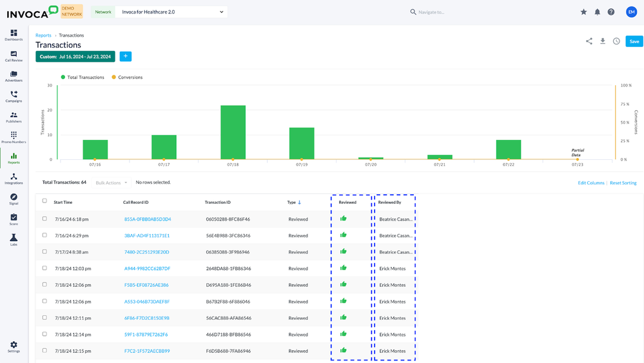Click the 07/19 bar in chart
Screen dimensions: 644x363
click(x=302, y=143)
